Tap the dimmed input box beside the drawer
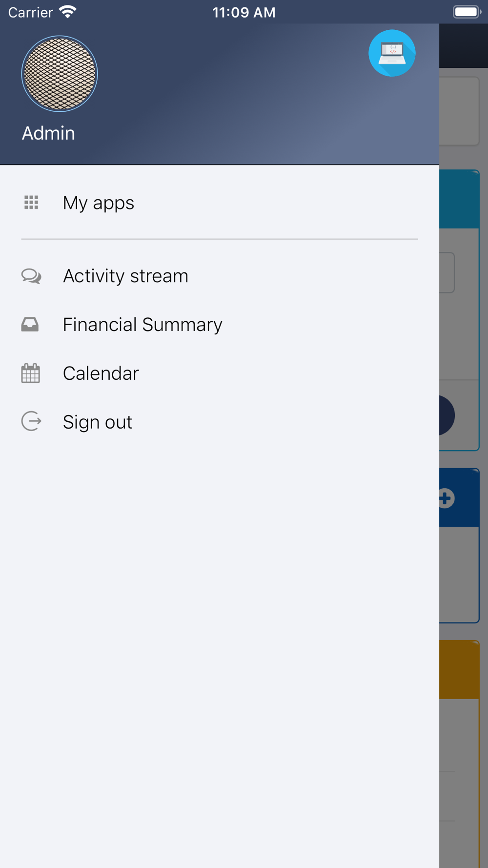The height and width of the screenshot is (868, 488). pyautogui.click(x=447, y=272)
